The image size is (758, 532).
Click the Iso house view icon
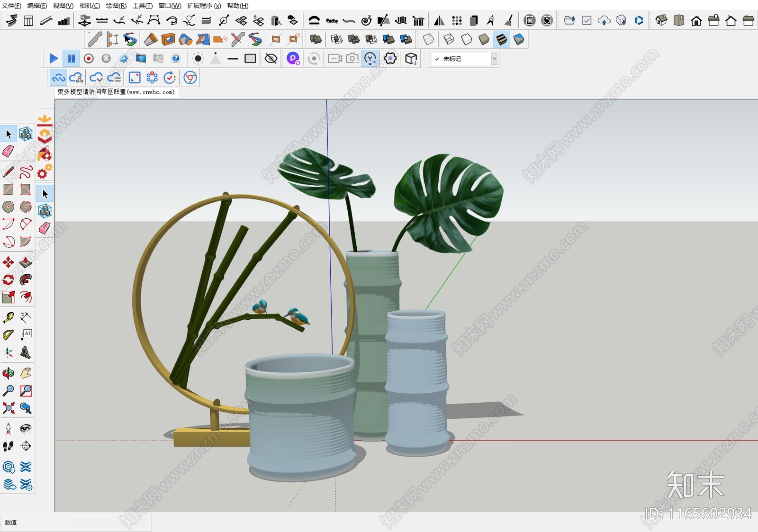click(x=661, y=20)
